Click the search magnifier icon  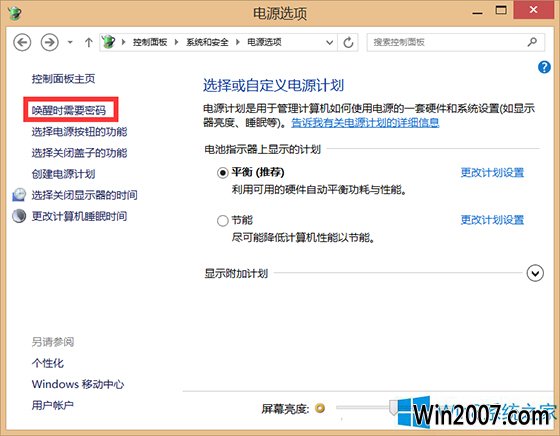click(532, 42)
